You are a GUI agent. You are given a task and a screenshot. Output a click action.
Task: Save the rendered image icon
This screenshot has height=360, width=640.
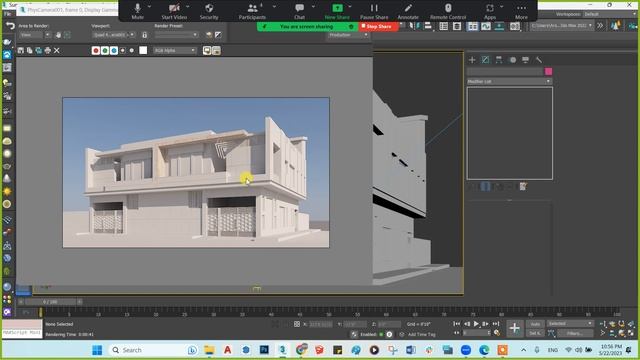21,51
